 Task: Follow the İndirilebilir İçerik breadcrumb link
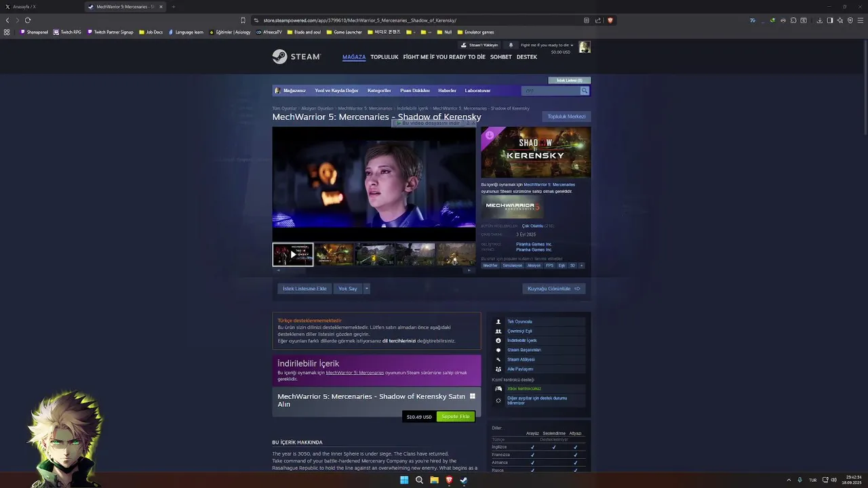412,108
